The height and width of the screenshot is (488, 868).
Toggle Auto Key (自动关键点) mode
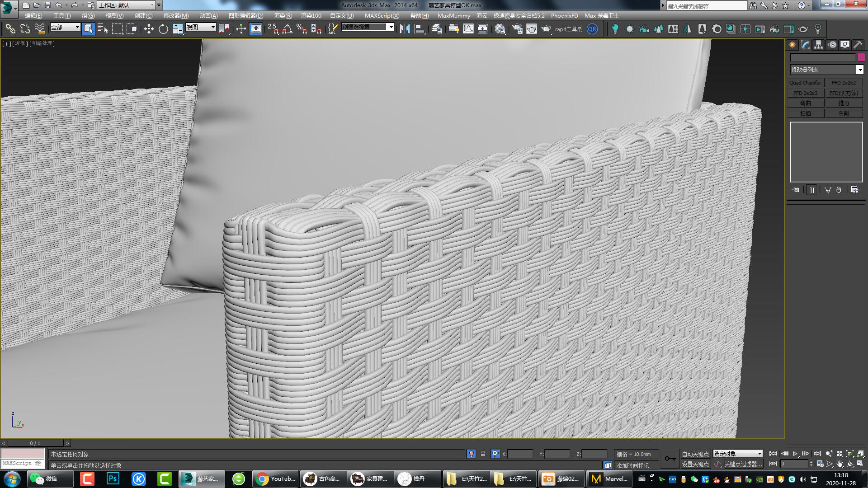(695, 454)
